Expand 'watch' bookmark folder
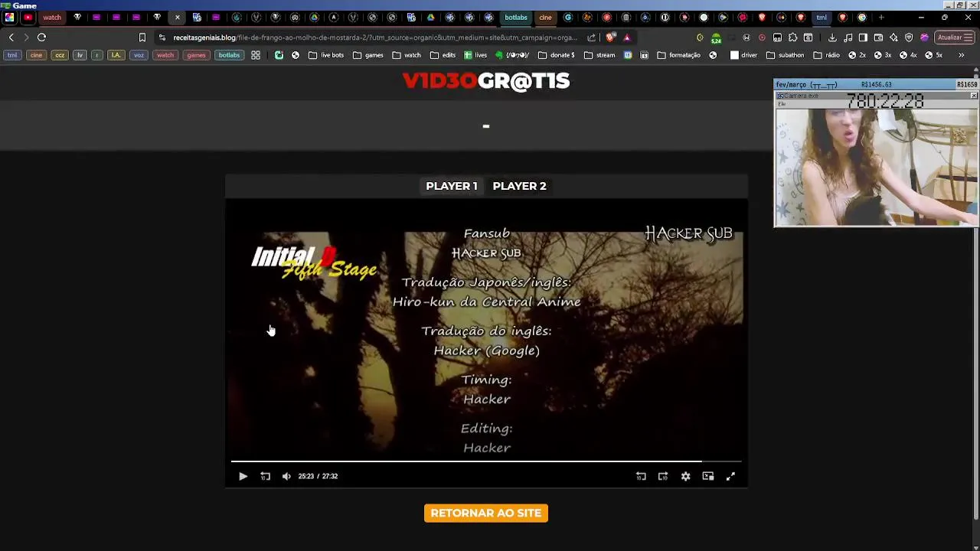The height and width of the screenshot is (551, 980). point(407,55)
